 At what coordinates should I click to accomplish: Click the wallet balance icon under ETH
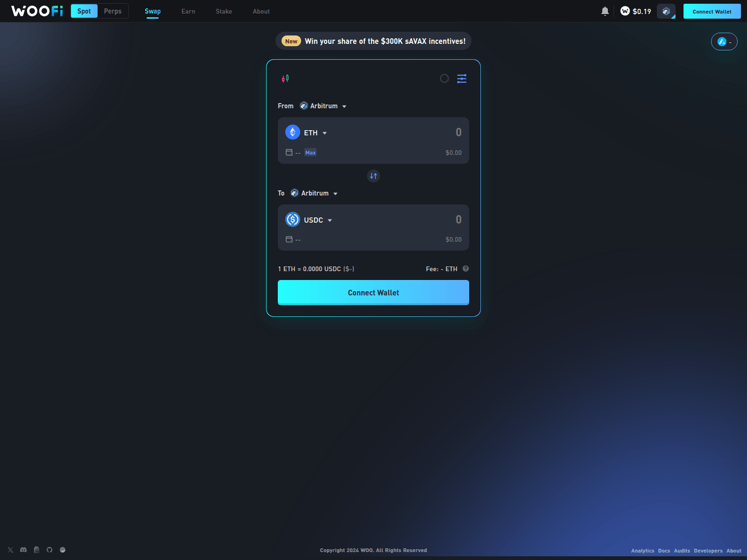click(289, 152)
